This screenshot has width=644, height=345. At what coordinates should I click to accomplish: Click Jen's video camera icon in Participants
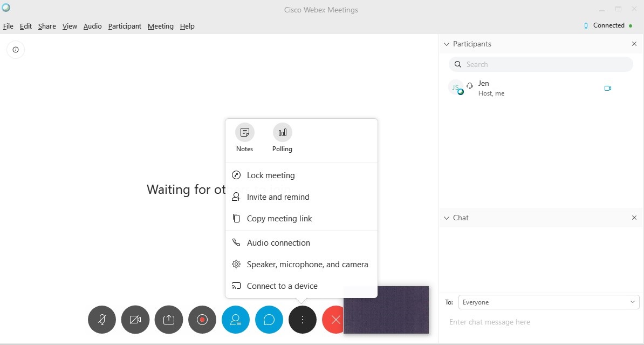click(608, 88)
